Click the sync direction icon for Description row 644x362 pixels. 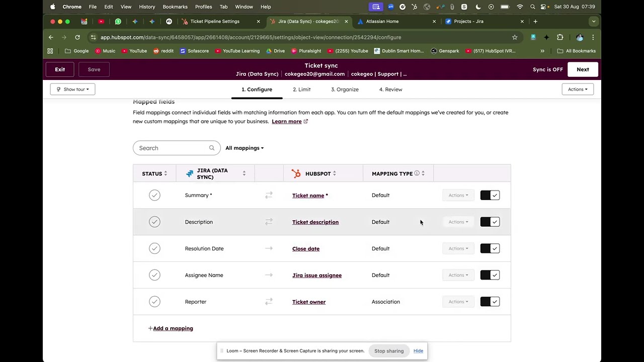point(269,222)
